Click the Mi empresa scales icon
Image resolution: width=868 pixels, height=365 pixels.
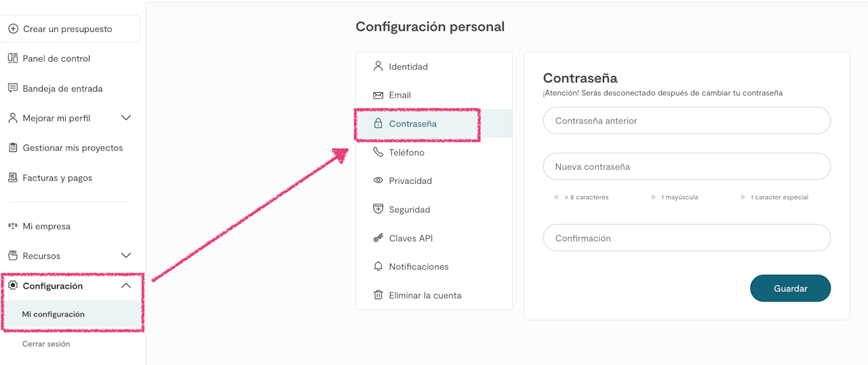13,227
